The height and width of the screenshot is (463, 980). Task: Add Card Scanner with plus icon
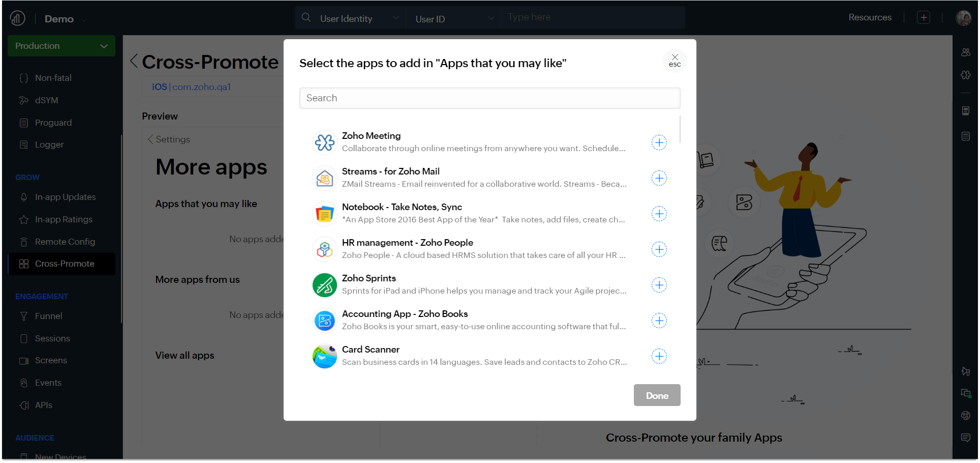tap(659, 356)
